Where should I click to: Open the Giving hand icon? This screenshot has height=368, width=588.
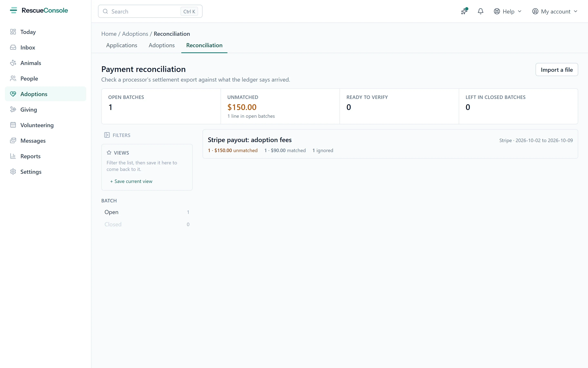point(13,110)
